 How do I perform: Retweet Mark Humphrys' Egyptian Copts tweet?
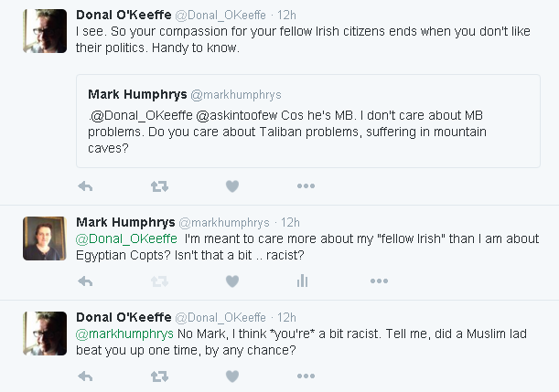[x=158, y=281]
